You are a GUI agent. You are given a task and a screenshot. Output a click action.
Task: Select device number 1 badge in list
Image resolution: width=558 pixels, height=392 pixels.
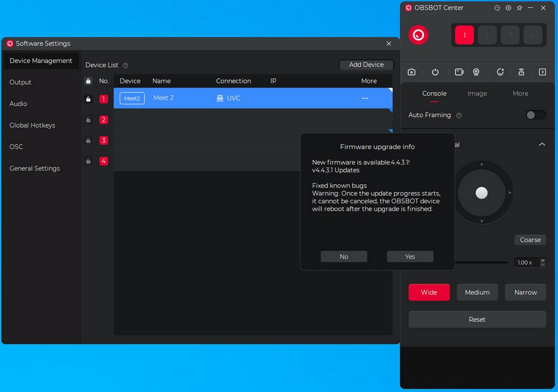(104, 99)
